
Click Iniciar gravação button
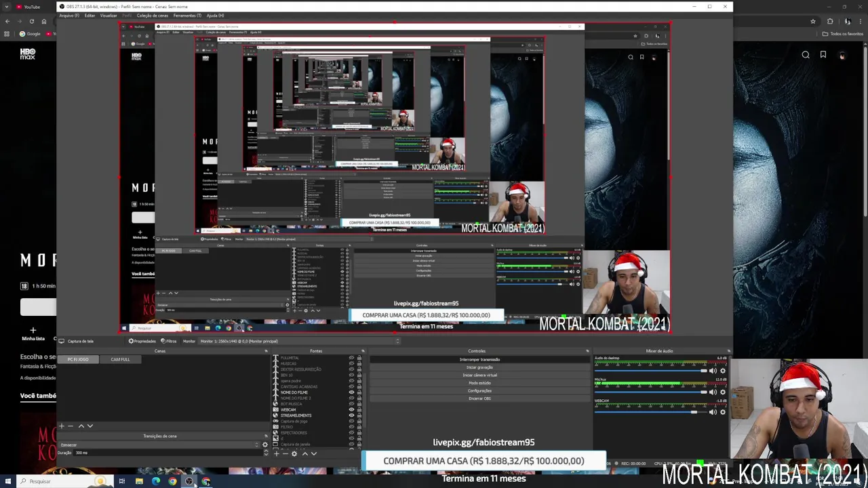(479, 367)
